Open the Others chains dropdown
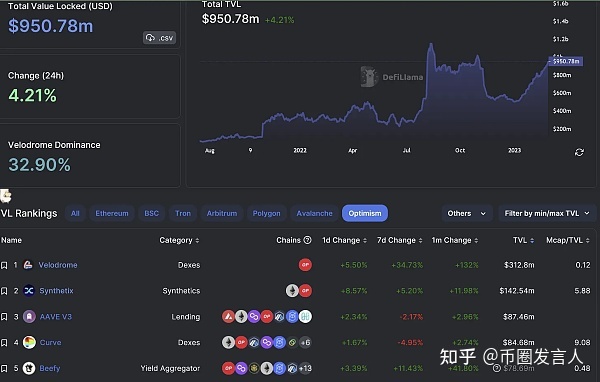 [x=466, y=213]
